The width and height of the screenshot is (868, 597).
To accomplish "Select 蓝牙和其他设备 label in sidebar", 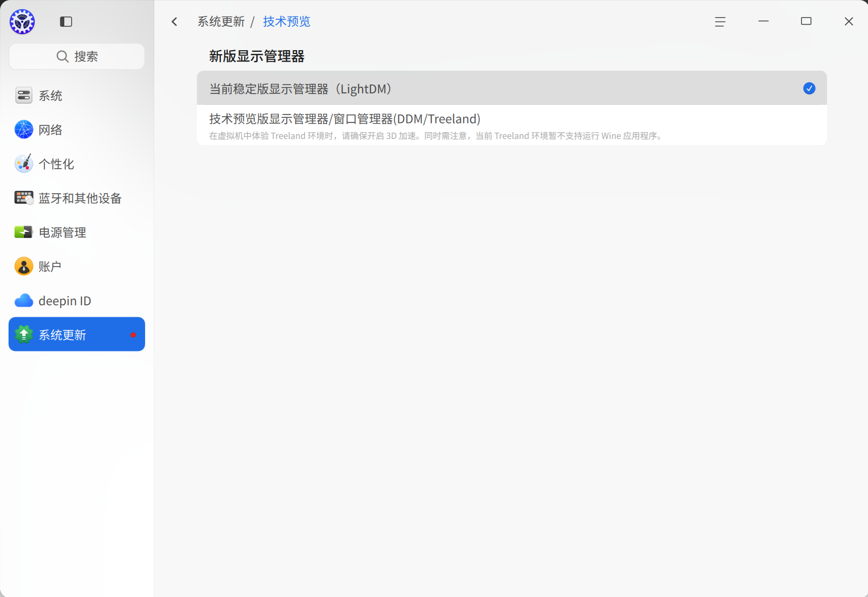I will (x=80, y=198).
